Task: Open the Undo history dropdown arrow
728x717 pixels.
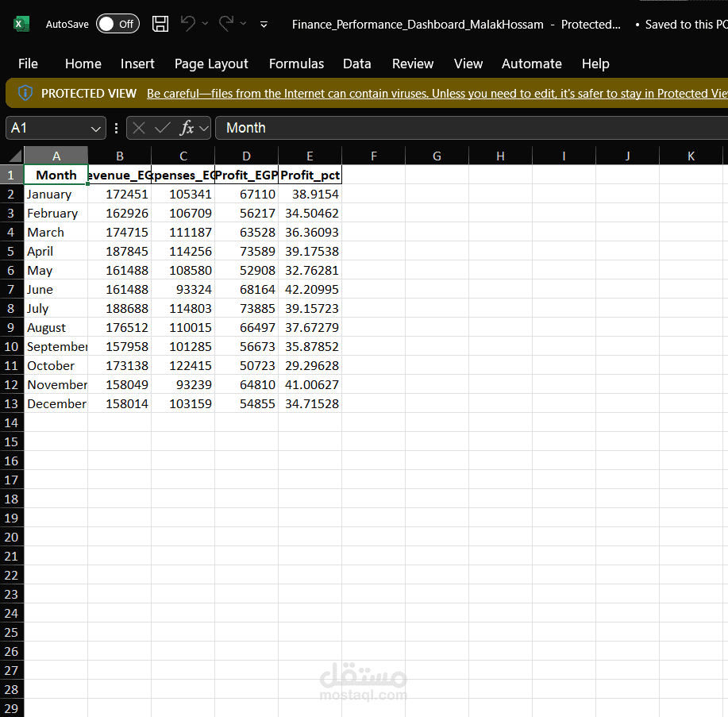Action: coord(205,23)
